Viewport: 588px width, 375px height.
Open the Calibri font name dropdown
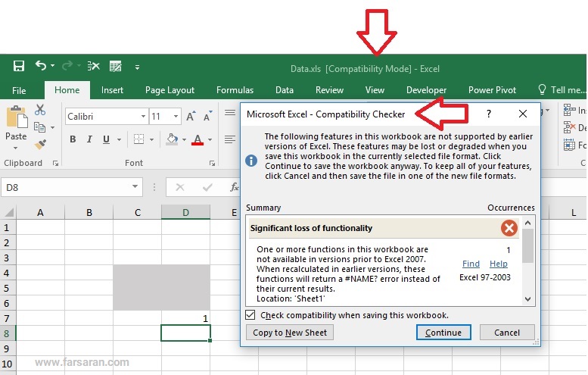[143, 117]
